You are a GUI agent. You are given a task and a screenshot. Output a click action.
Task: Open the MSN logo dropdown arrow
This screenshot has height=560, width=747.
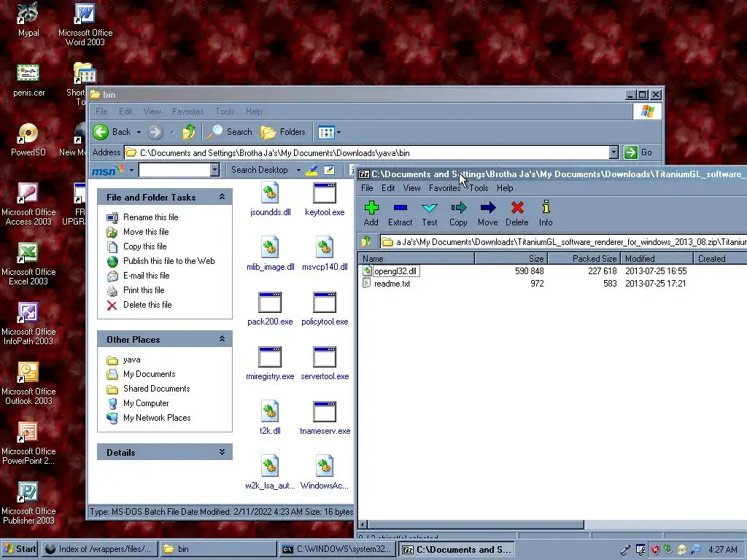(x=131, y=170)
